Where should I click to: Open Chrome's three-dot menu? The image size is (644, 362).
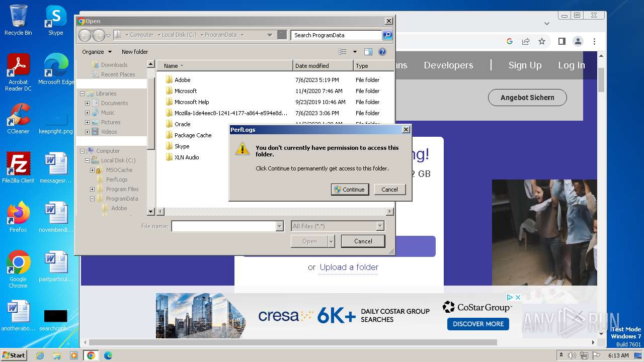[x=594, y=41]
